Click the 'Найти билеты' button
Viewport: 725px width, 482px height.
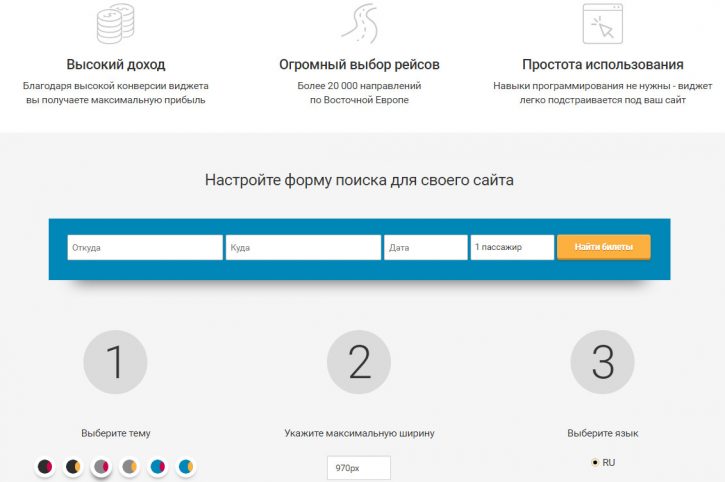[603, 247]
